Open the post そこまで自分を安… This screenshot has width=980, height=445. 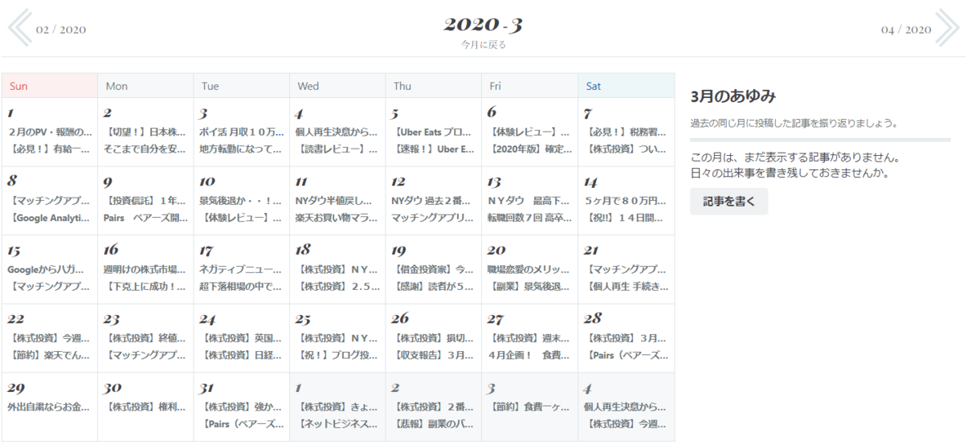coord(145,149)
